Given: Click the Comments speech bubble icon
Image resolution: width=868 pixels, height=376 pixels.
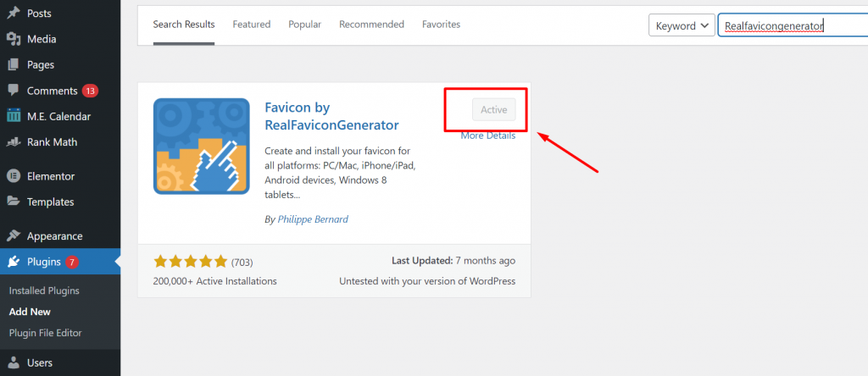Looking at the screenshot, I should tap(14, 91).
